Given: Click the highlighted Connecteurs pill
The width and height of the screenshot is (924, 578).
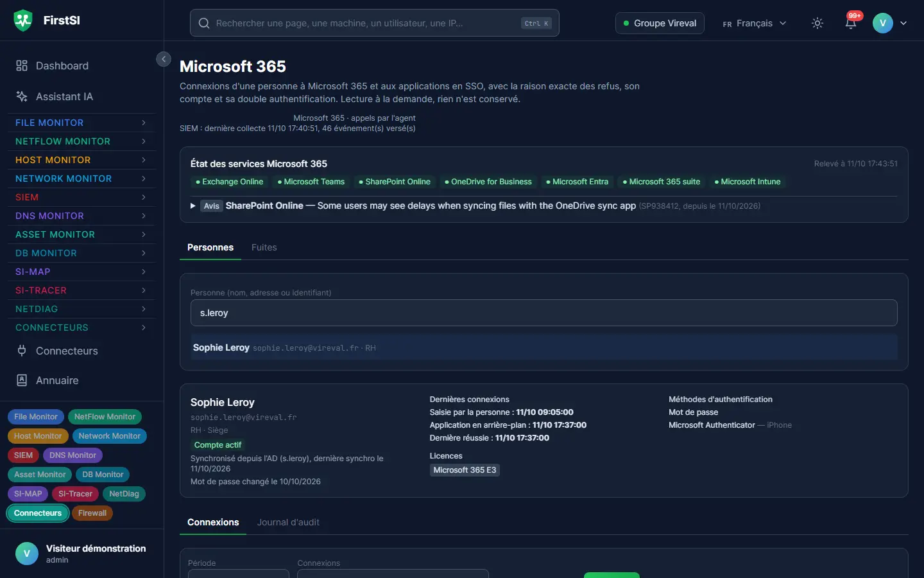Looking at the screenshot, I should click(x=38, y=513).
